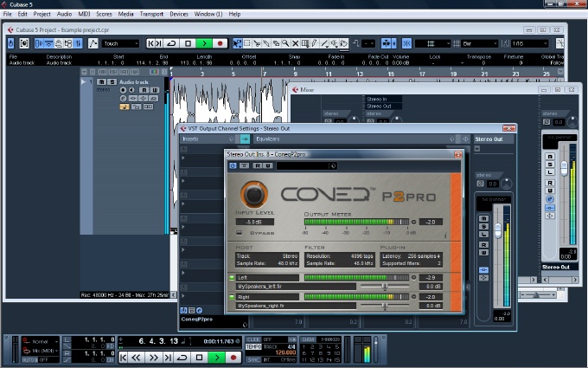This screenshot has height=368, width=588.
Task: Open the Devices menu
Action: pyautogui.click(x=179, y=15)
